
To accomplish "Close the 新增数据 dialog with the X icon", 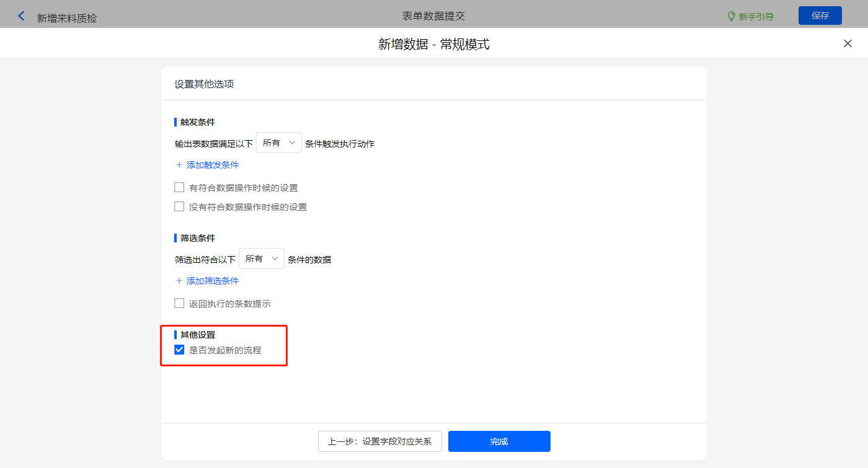I will (x=848, y=43).
